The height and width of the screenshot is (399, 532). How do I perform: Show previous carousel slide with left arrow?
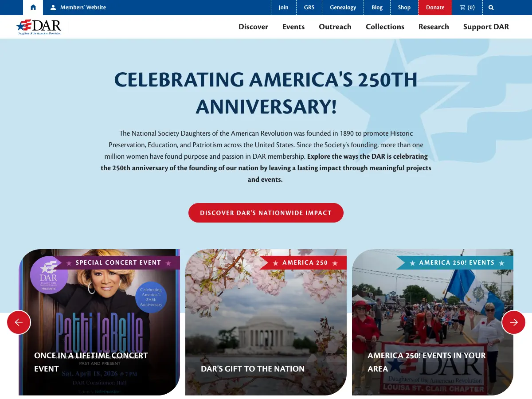(x=19, y=322)
